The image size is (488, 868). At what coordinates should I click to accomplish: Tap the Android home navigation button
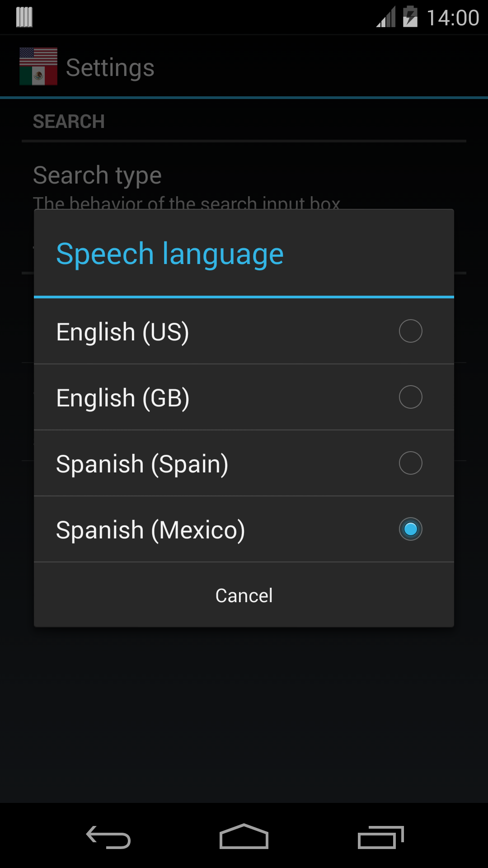[244, 836]
